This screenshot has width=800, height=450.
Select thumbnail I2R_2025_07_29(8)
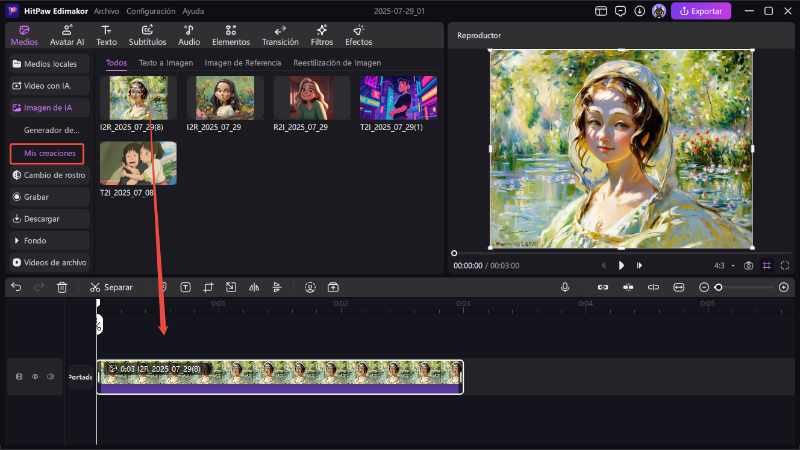click(x=138, y=98)
